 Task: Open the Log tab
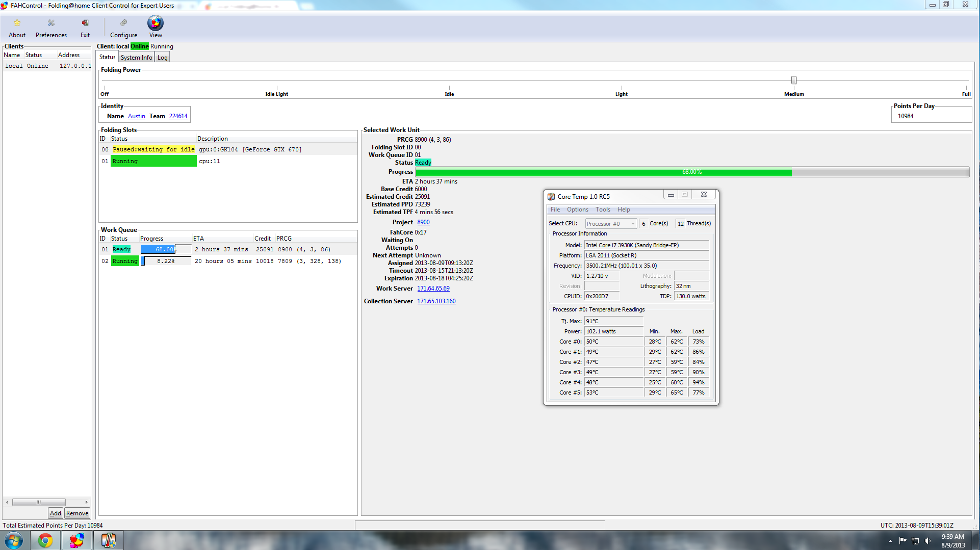click(x=162, y=58)
